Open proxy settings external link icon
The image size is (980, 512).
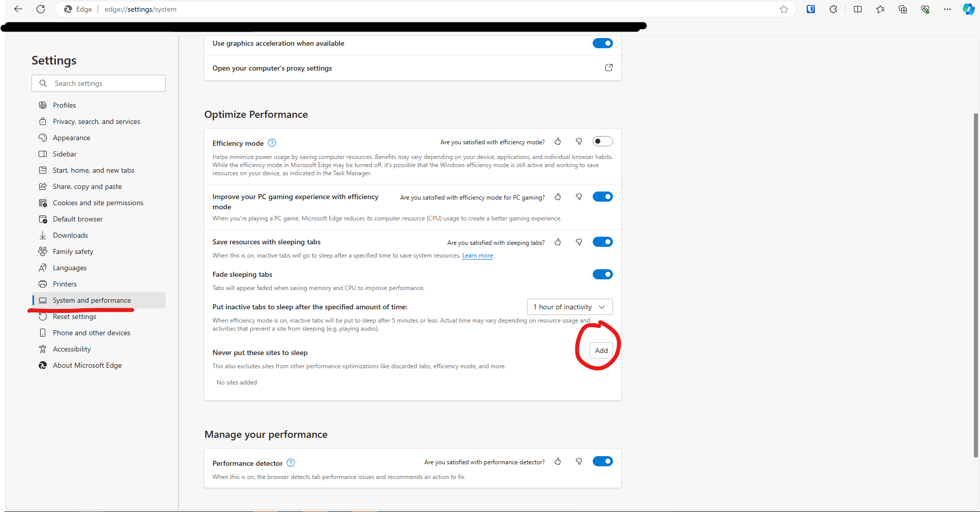[x=608, y=68]
